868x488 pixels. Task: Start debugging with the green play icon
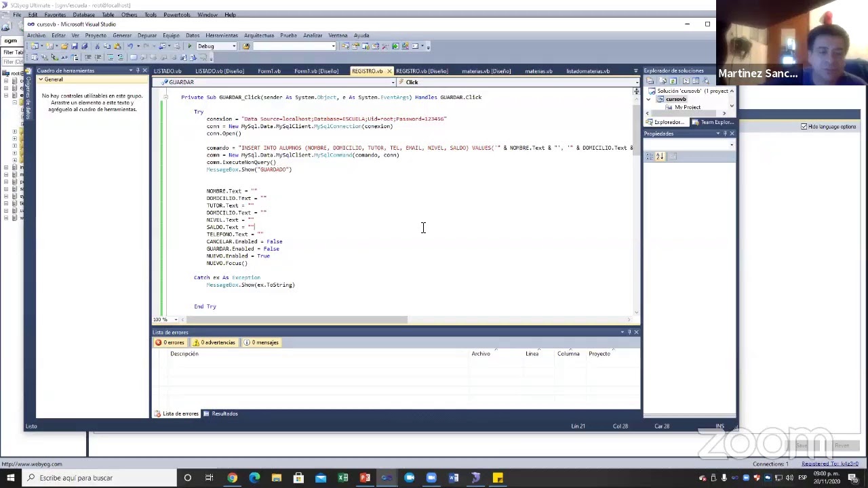[x=189, y=46]
